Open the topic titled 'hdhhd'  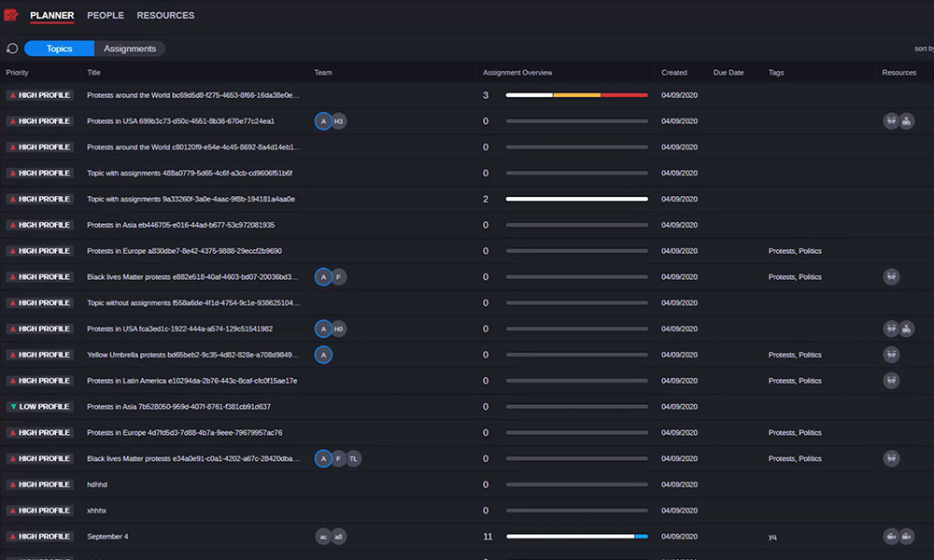tap(97, 485)
